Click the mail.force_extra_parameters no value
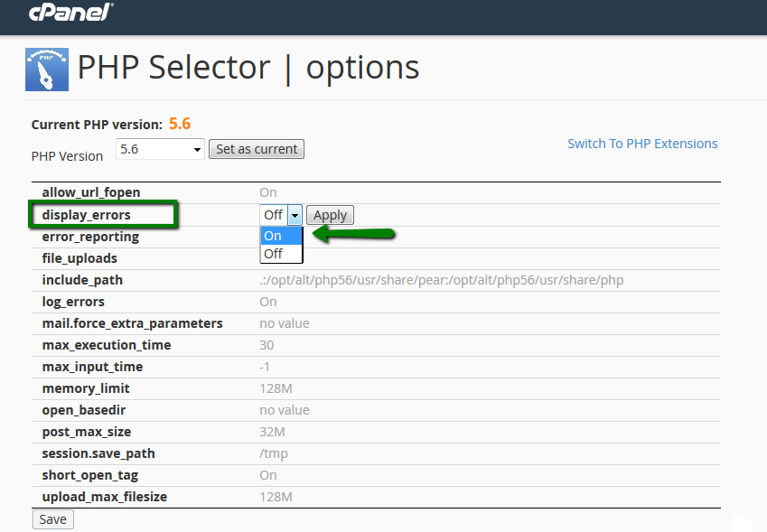This screenshot has width=767, height=532. tap(285, 323)
